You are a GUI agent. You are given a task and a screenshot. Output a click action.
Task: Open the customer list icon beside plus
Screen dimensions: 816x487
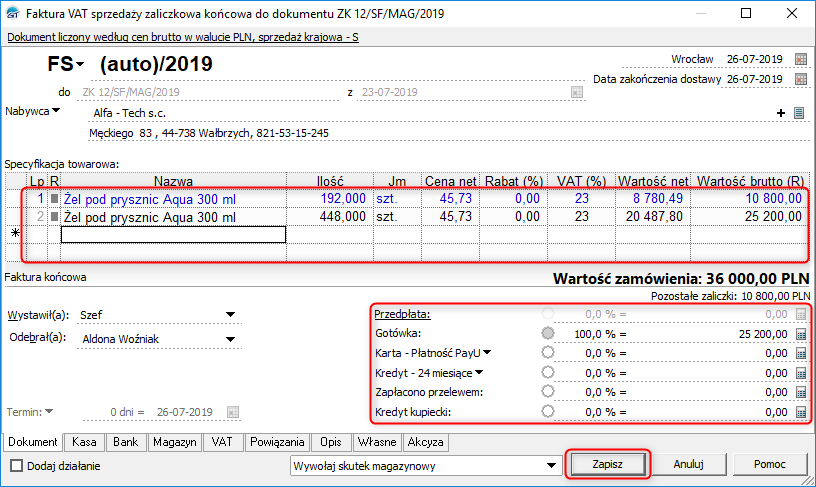(799, 113)
